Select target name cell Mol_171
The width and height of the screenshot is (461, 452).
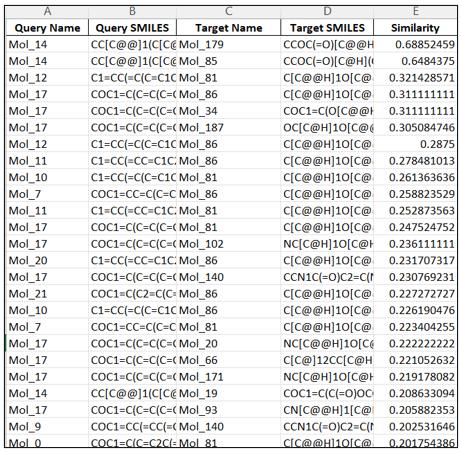pyautogui.click(x=228, y=377)
